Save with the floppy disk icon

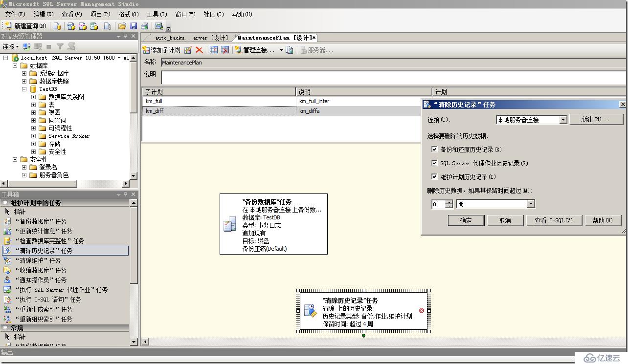[x=134, y=26]
